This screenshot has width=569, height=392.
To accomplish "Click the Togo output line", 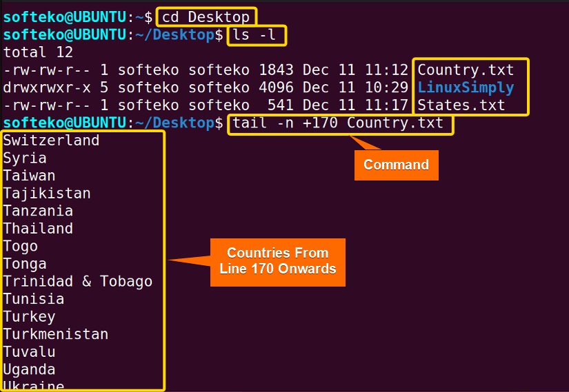I will (x=20, y=246).
